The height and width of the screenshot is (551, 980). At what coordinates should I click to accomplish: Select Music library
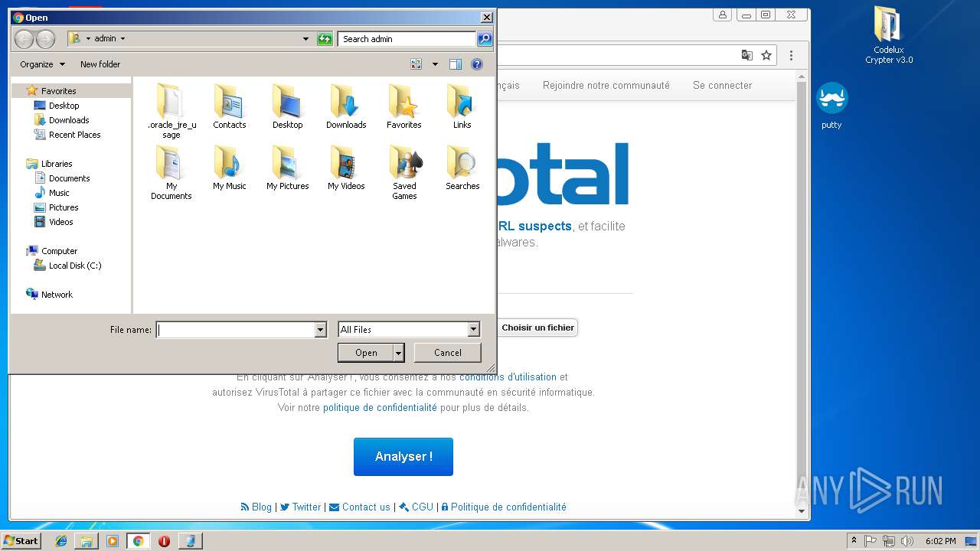point(59,193)
